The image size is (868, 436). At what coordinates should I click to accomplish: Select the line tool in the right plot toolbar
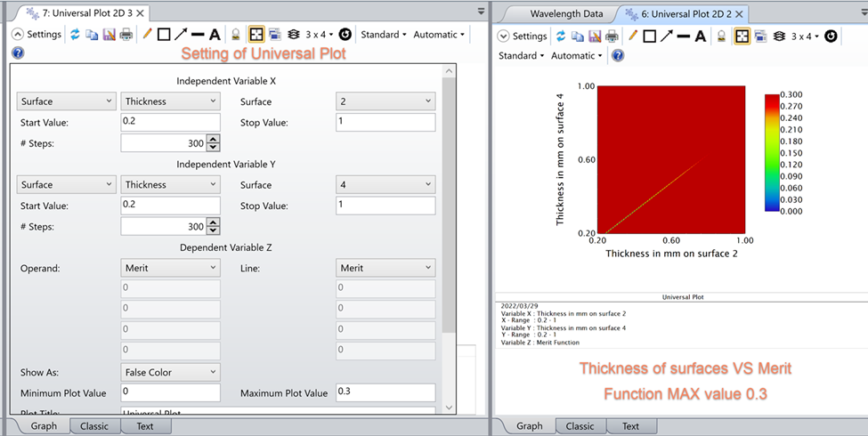684,36
